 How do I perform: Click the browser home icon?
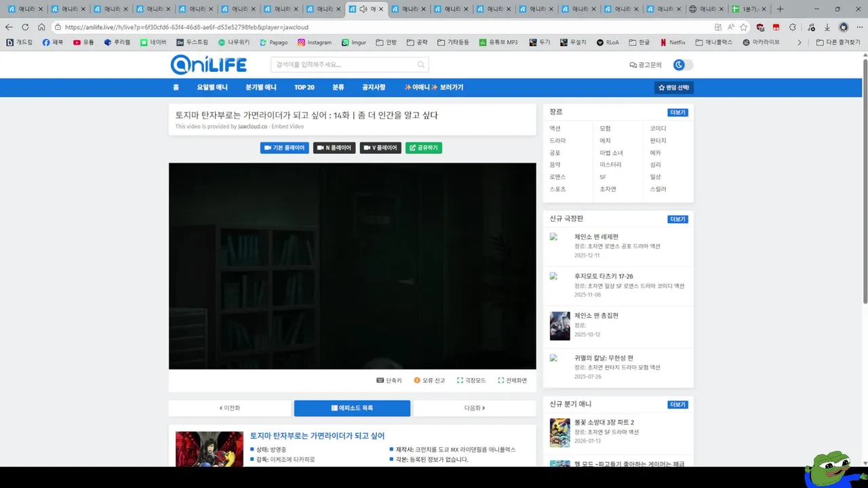[41, 27]
